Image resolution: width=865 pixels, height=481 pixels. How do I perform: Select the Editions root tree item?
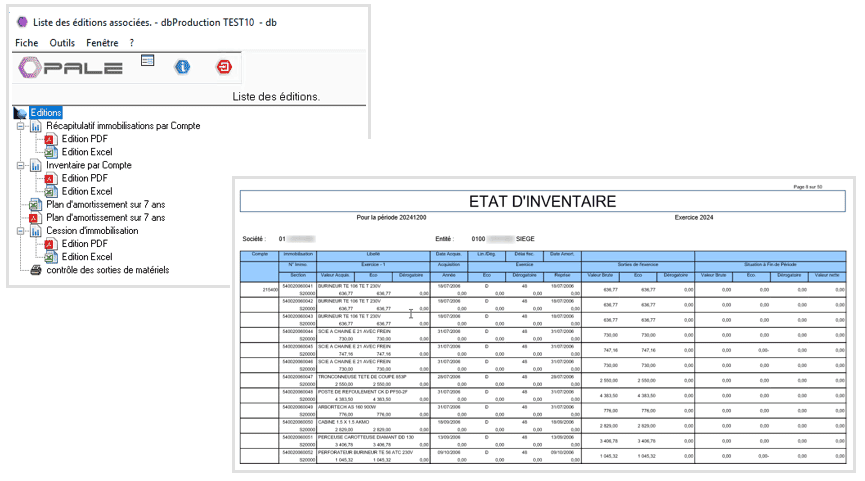[46, 113]
